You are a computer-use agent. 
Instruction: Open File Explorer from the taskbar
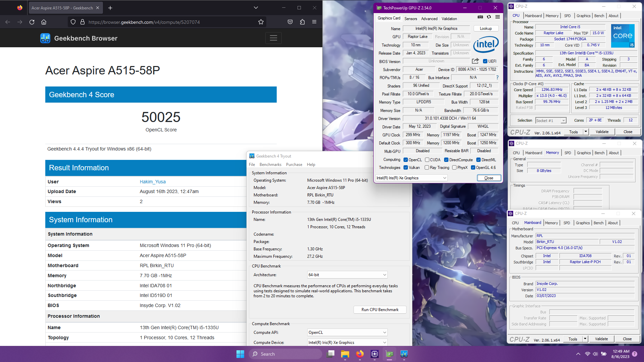[x=345, y=354]
